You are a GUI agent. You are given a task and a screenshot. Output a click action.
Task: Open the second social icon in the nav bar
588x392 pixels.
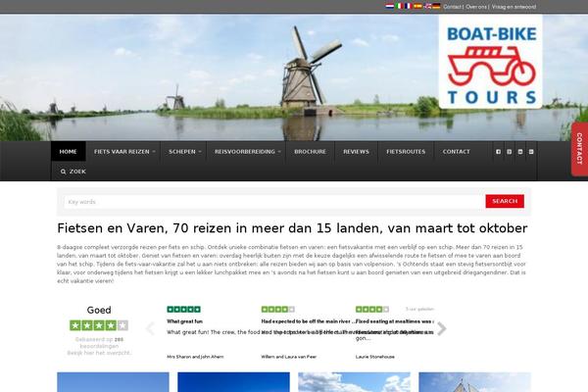point(509,152)
